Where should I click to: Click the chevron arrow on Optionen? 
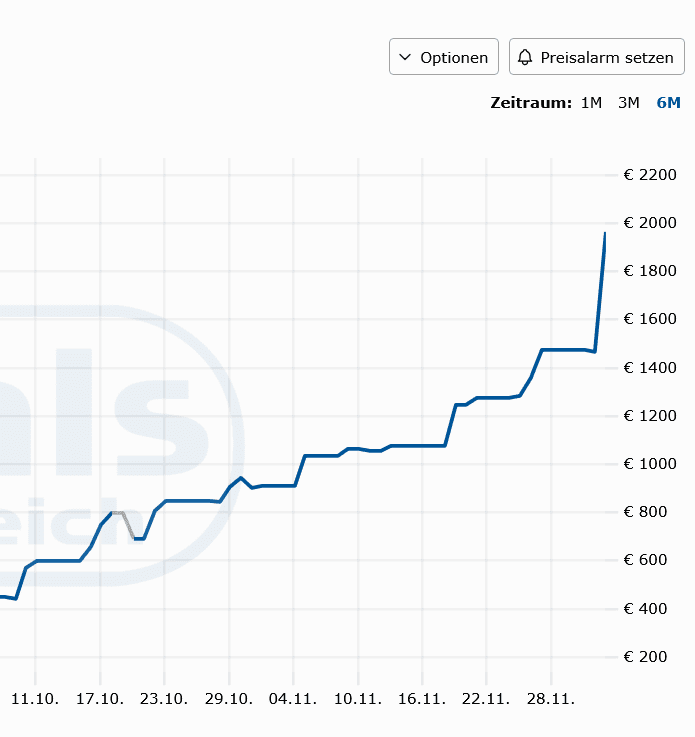coord(405,57)
